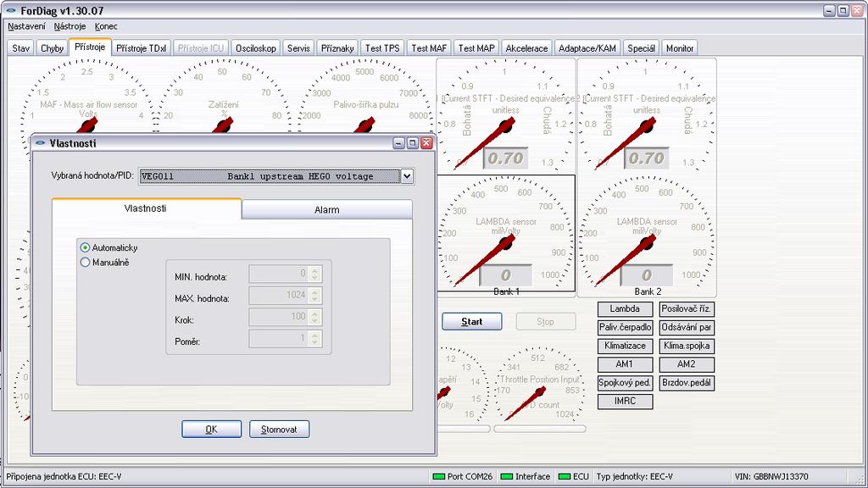This screenshot has width=868, height=488.
Task: Minimize the Vlastnosti dialog window
Action: (x=399, y=143)
